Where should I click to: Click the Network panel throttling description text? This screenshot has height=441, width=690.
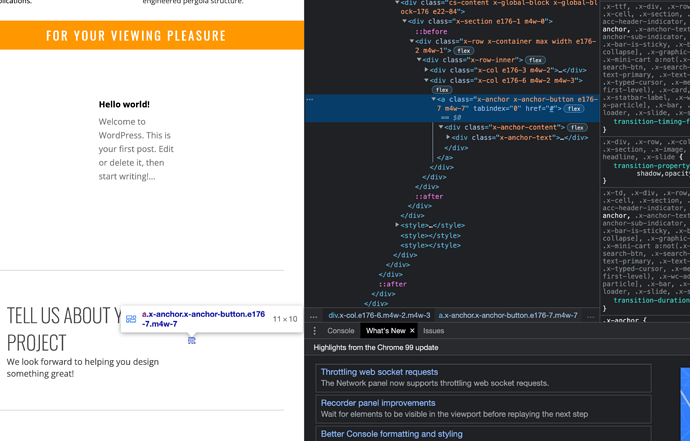click(x=435, y=383)
